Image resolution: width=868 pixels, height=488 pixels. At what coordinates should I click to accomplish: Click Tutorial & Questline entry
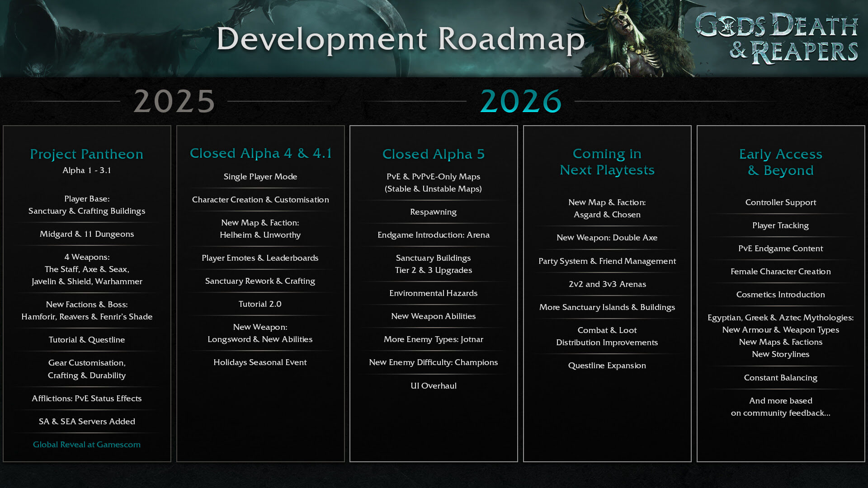pos(87,340)
